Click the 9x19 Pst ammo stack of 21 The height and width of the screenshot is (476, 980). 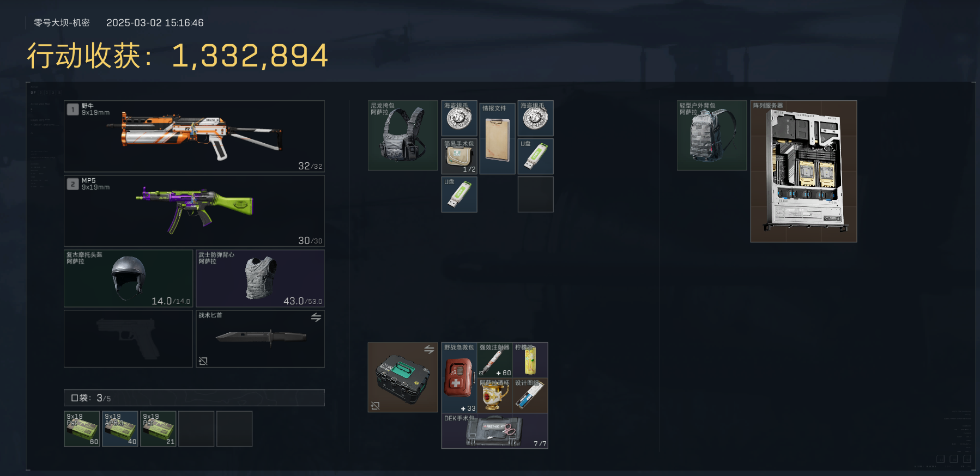(158, 429)
